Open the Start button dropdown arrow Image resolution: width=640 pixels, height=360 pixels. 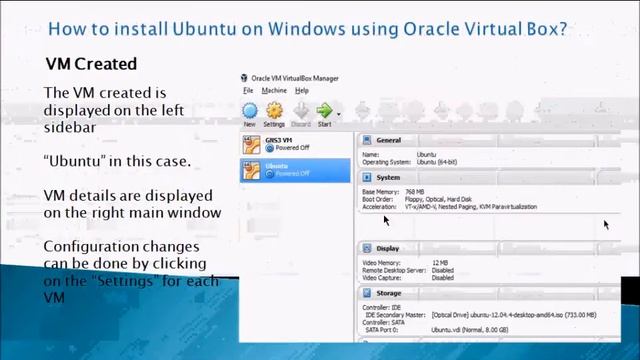click(x=338, y=114)
